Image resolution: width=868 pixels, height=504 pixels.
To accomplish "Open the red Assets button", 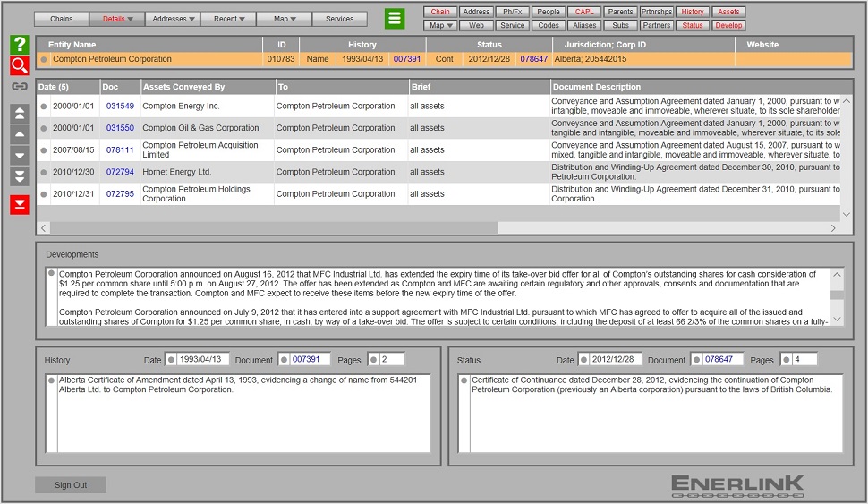I will [728, 12].
